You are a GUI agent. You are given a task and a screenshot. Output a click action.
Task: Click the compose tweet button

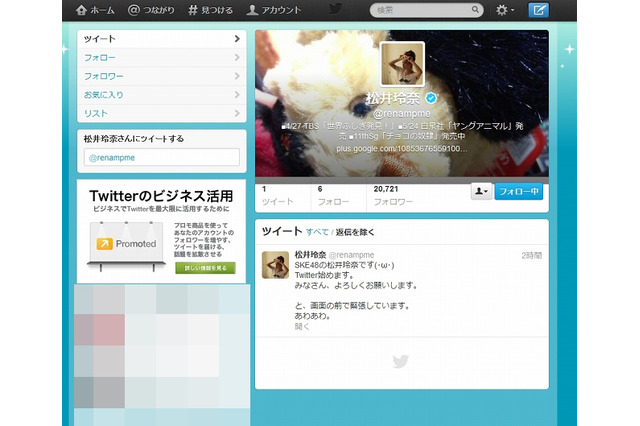(538, 10)
